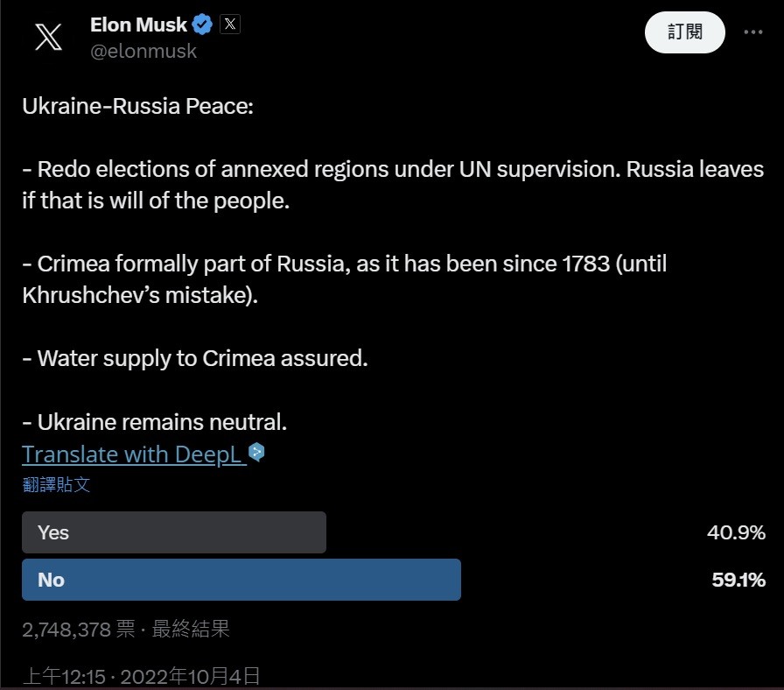
Task: Click 翻譯貼文 to translate the post
Action: (56, 484)
